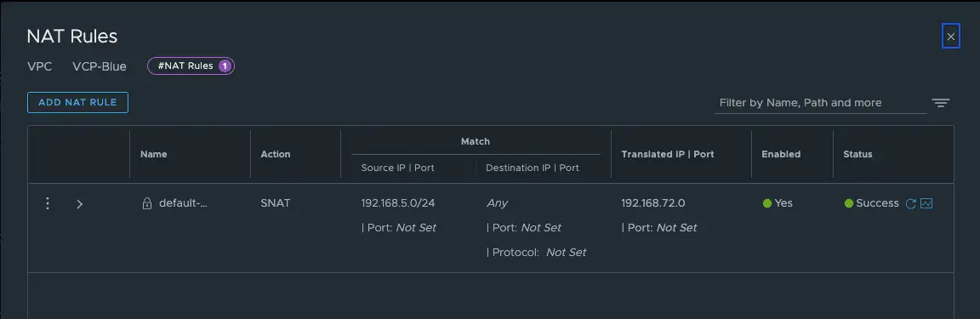This screenshot has width=980, height=319.
Task: Click translated IP 192.168.72.0 cell
Action: [653, 203]
